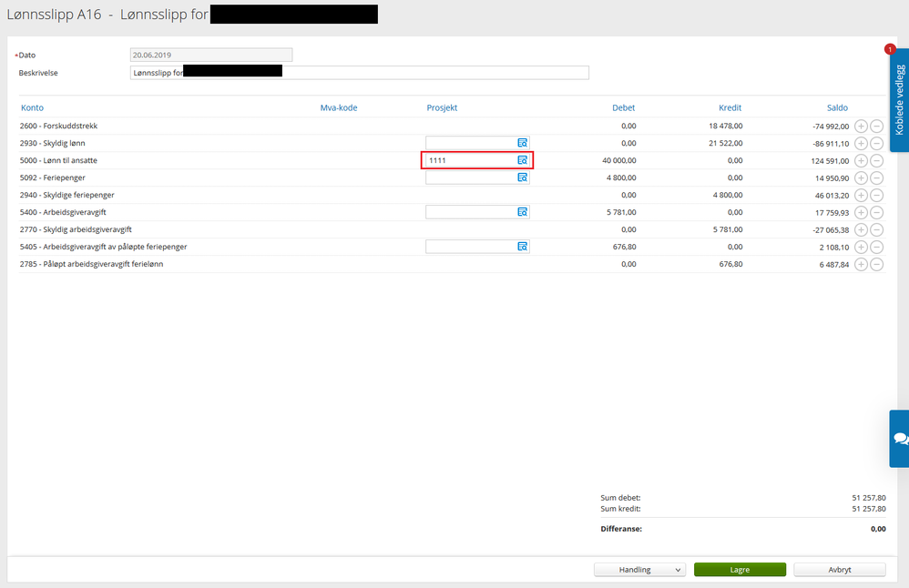Viewport: 909px width, 588px height.
Task: Click the green Lagre button
Action: pyautogui.click(x=740, y=570)
